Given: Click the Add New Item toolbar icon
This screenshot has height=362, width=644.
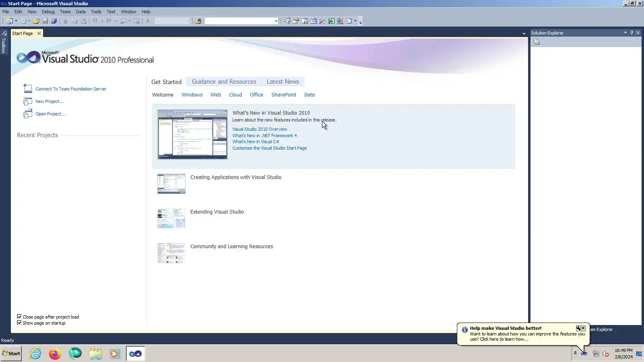Looking at the screenshot, I should click(x=23, y=21).
